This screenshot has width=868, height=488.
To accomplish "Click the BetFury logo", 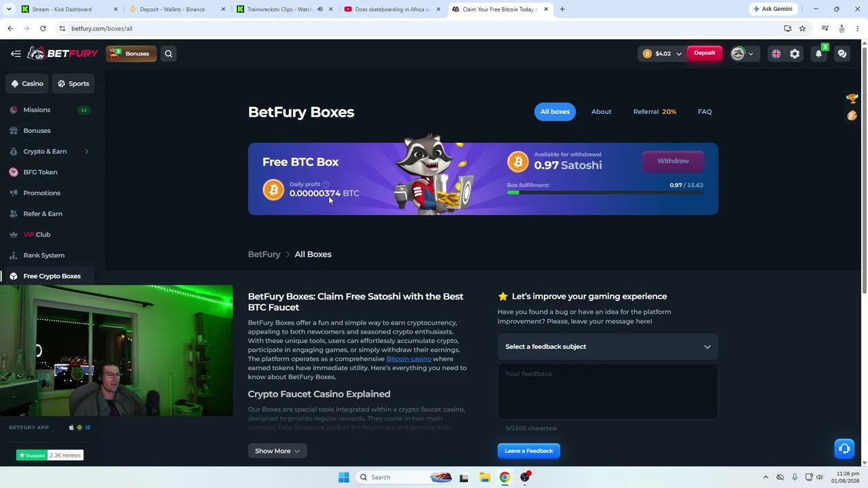I will (x=63, y=54).
